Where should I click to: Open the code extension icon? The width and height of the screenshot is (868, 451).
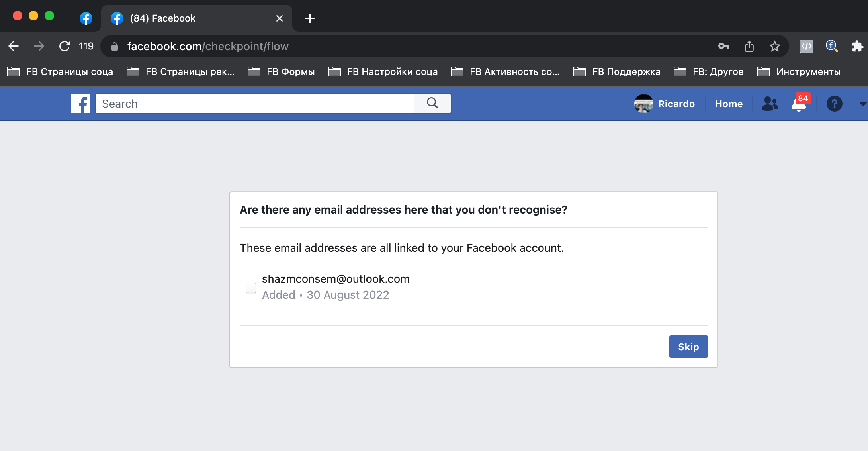point(807,46)
